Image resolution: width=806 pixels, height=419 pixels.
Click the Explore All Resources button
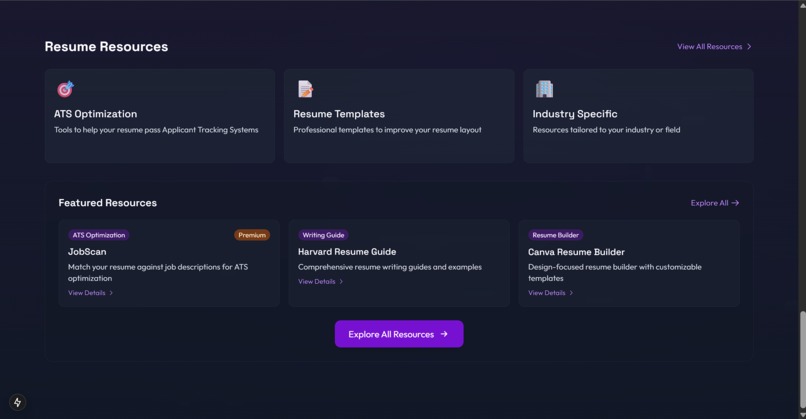[x=399, y=334]
